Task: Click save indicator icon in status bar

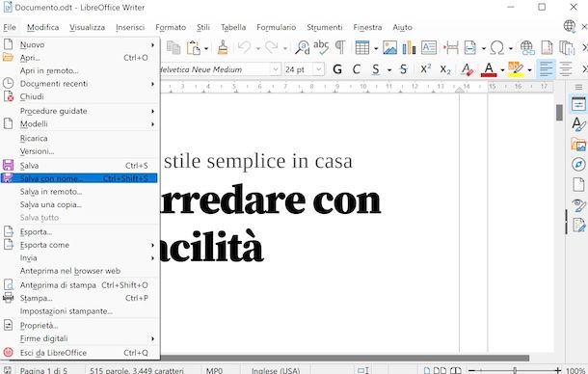Action: click(x=8, y=370)
